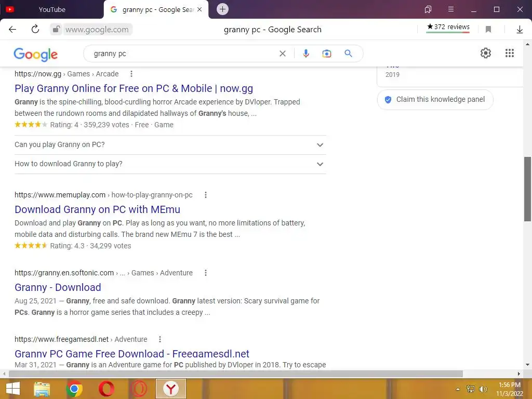Switch to the YouTube tab
The height and width of the screenshot is (399, 532).
coord(52,9)
